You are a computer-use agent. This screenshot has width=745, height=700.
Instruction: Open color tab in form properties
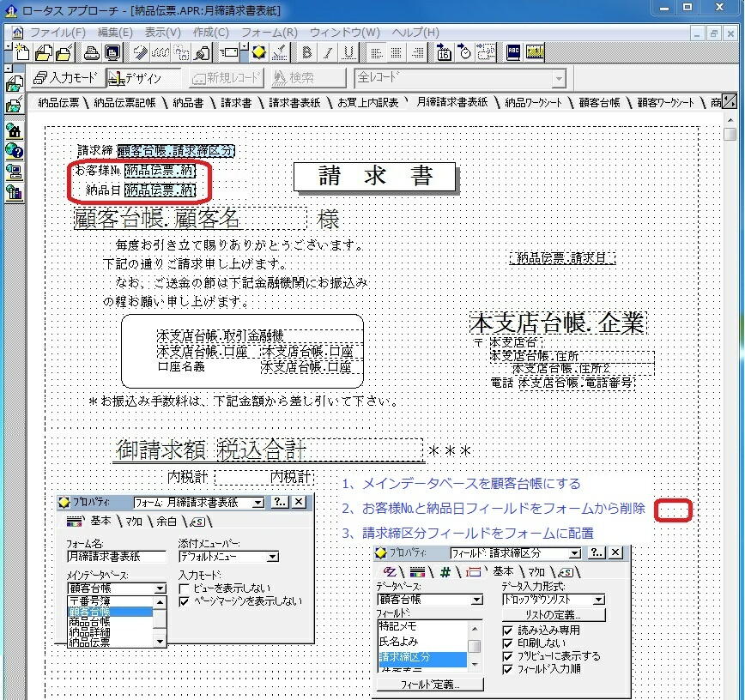point(75,521)
